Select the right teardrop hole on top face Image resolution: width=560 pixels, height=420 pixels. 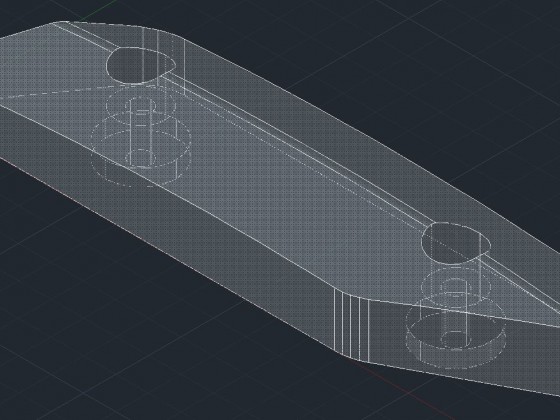pos(456,243)
